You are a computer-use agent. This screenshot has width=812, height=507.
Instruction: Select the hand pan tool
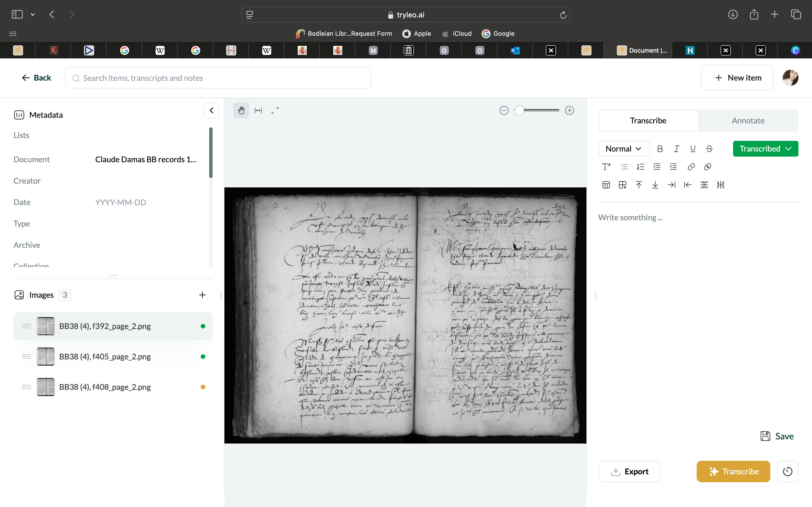click(x=241, y=110)
